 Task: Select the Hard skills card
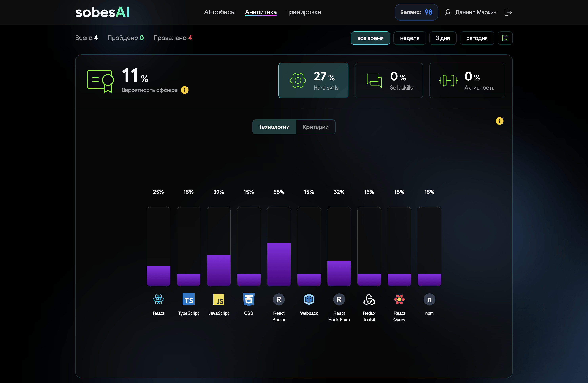pyautogui.click(x=313, y=80)
